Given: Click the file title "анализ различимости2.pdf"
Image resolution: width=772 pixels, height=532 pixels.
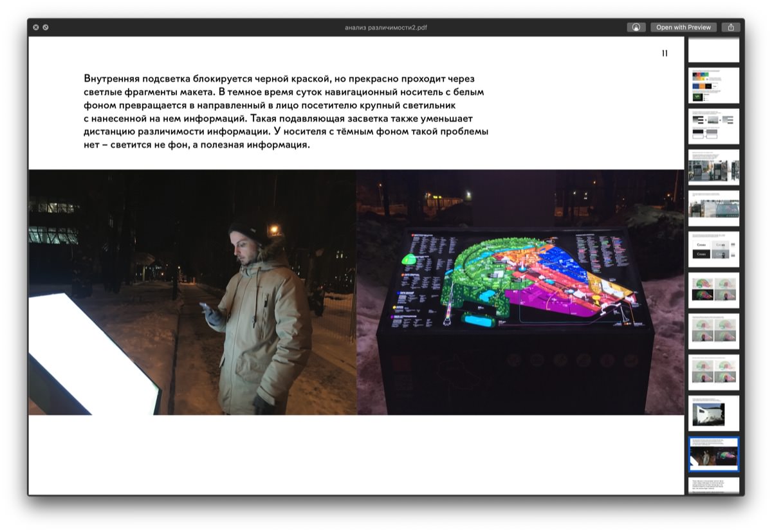Looking at the screenshot, I should point(385,28).
